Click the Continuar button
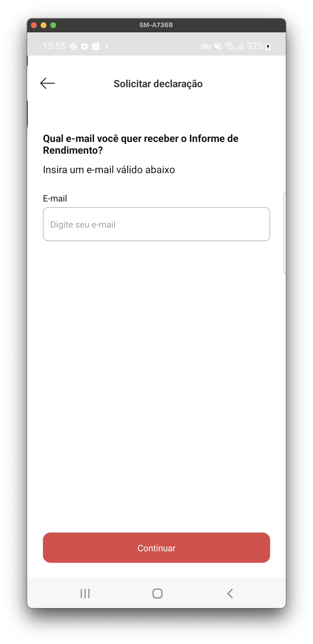Viewport: 313px width, 644px height. (x=156, y=547)
